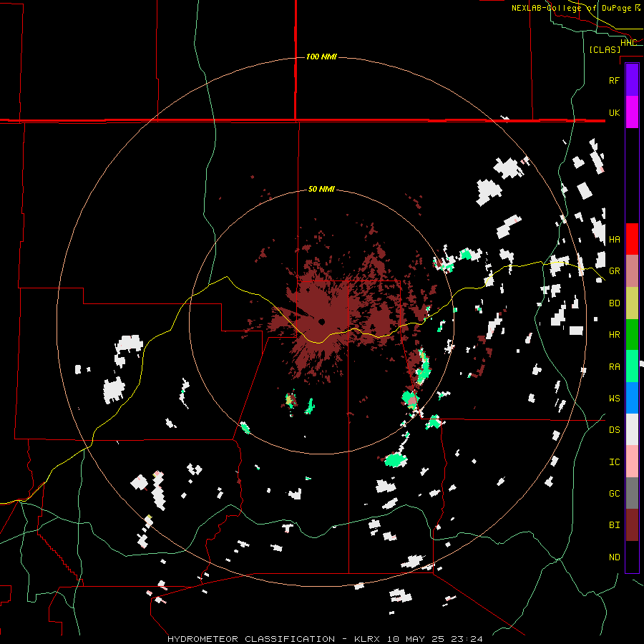Click the IC pink legend swatch

632,462
